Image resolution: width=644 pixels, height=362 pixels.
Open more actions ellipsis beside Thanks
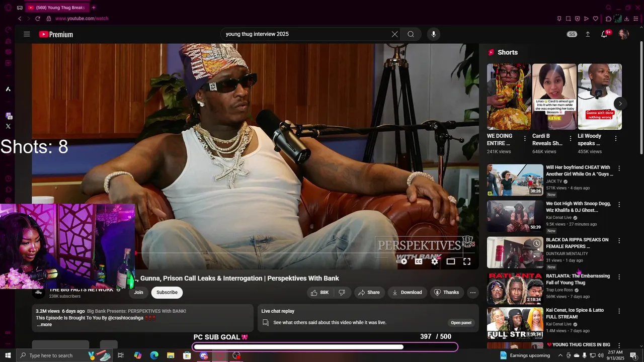point(473,293)
